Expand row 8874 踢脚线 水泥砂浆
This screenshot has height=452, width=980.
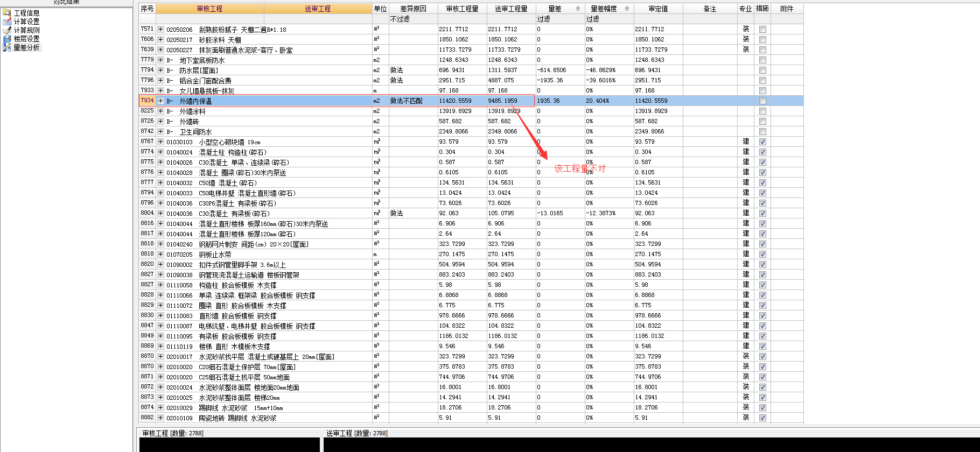pos(160,408)
